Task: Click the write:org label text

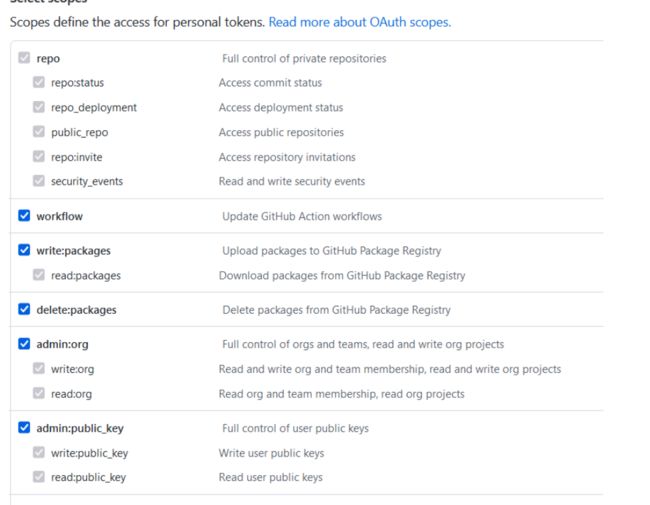Action: tap(73, 369)
